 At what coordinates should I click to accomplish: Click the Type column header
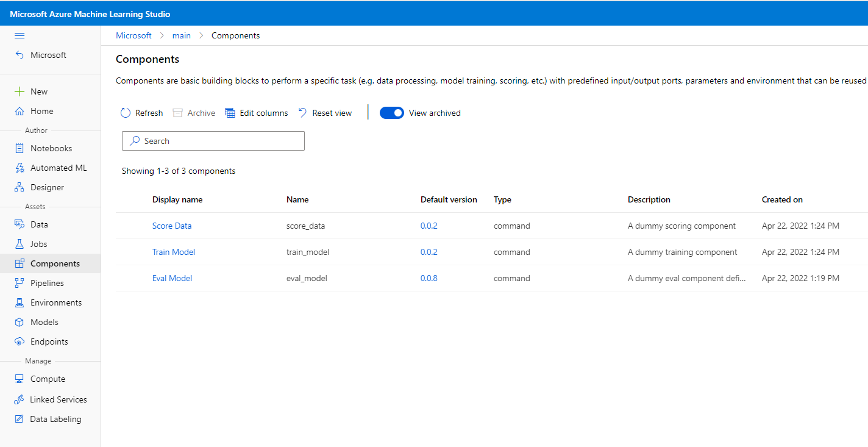click(502, 199)
